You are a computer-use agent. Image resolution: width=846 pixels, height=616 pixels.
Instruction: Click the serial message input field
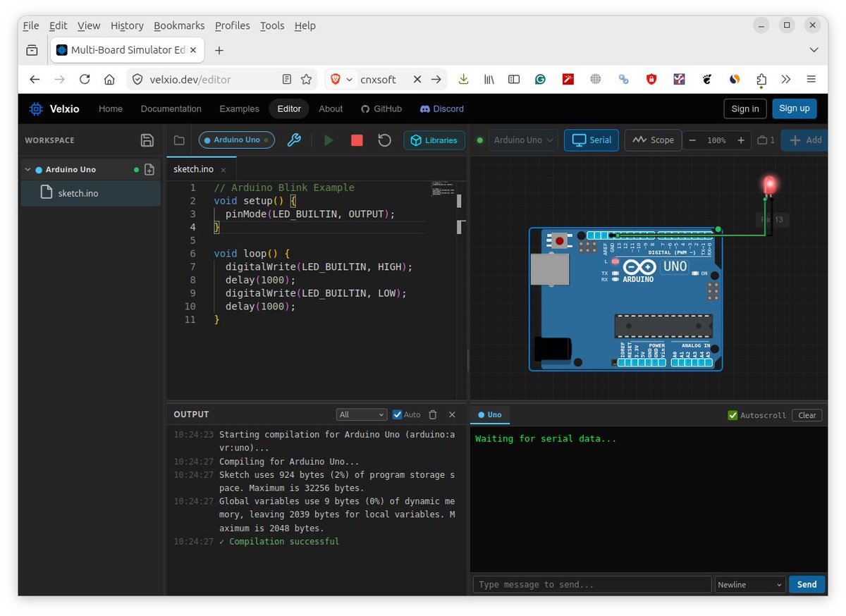[592, 584]
